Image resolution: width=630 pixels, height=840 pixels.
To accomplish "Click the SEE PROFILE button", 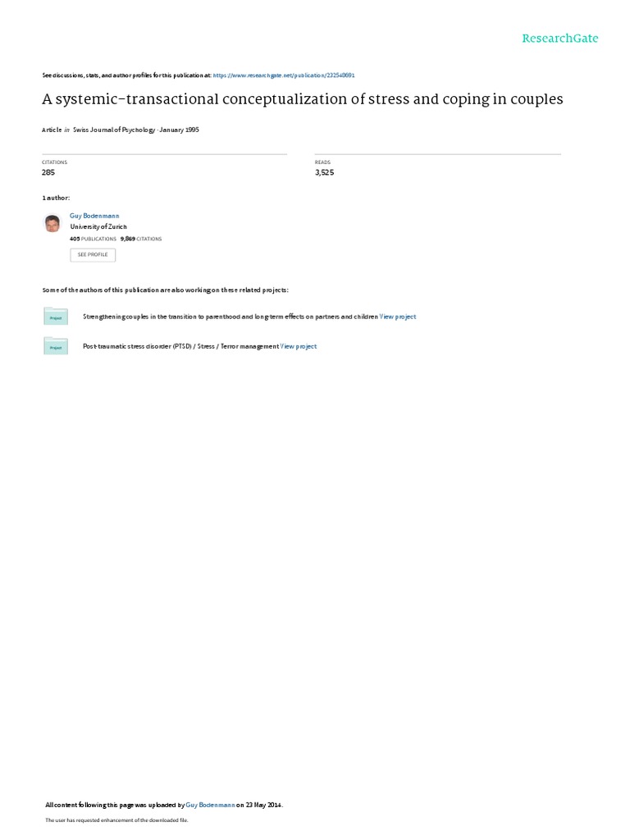I will pos(93,255).
